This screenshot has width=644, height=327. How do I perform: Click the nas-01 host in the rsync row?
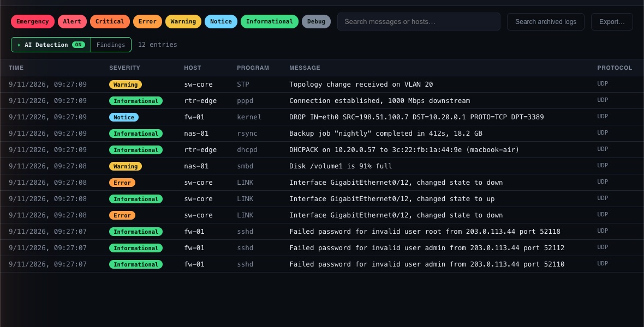coord(196,134)
